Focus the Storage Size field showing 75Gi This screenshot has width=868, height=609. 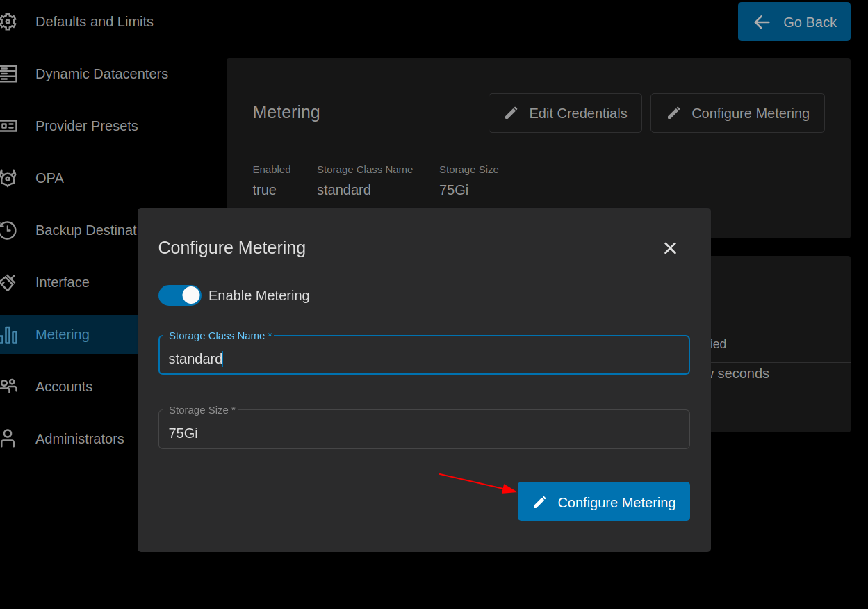pyautogui.click(x=424, y=432)
